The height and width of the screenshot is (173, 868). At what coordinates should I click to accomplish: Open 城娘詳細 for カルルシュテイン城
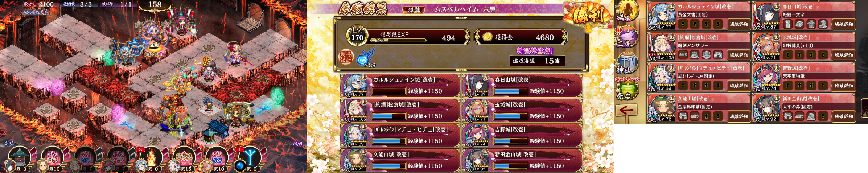click(739, 24)
